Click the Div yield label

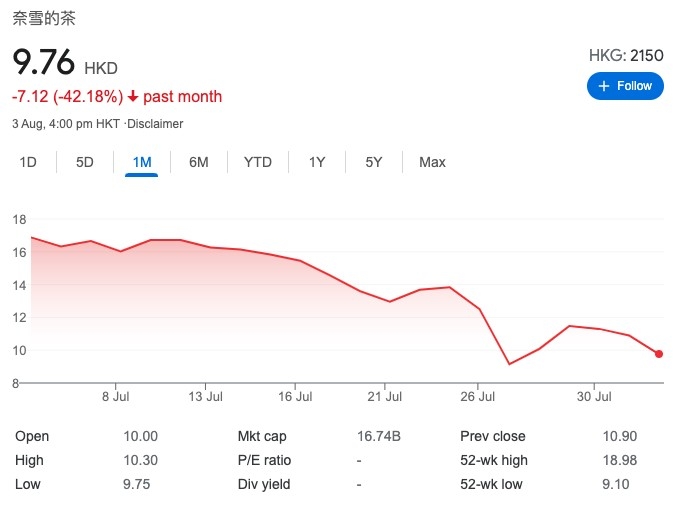coord(264,484)
